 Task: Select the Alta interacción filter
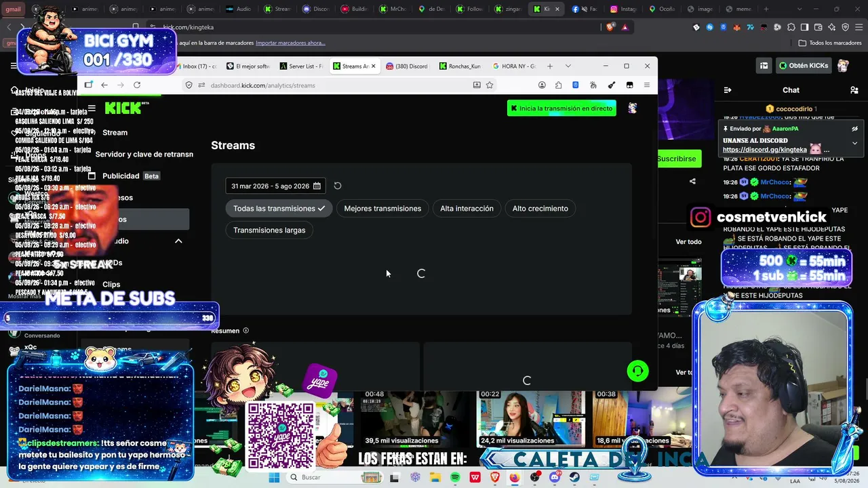click(x=467, y=208)
